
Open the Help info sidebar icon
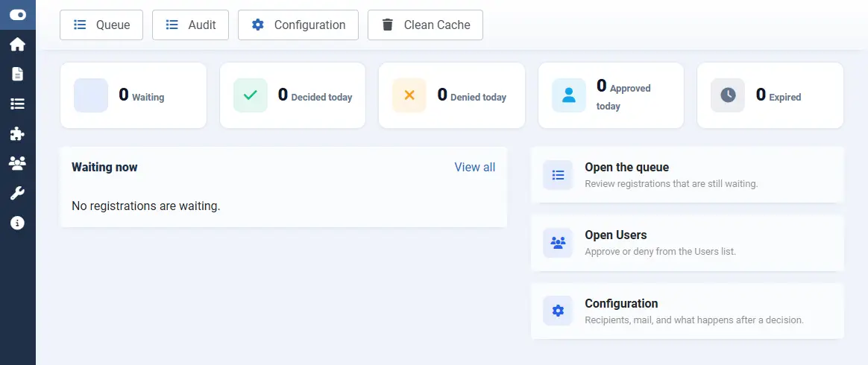[x=18, y=223]
